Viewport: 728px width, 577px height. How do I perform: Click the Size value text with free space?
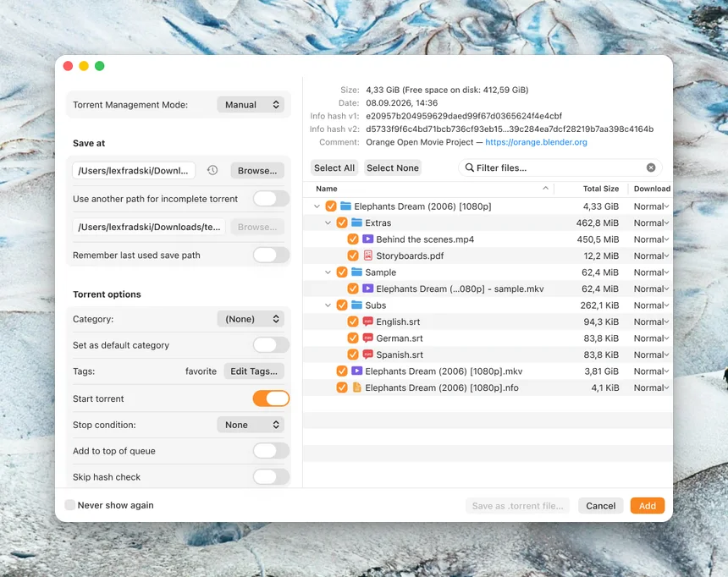[447, 90]
